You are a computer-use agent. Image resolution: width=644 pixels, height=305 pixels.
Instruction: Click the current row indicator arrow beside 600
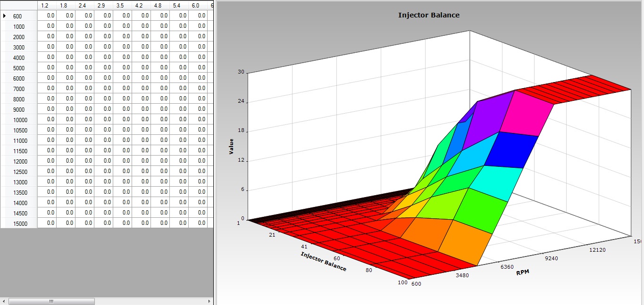tap(5, 16)
